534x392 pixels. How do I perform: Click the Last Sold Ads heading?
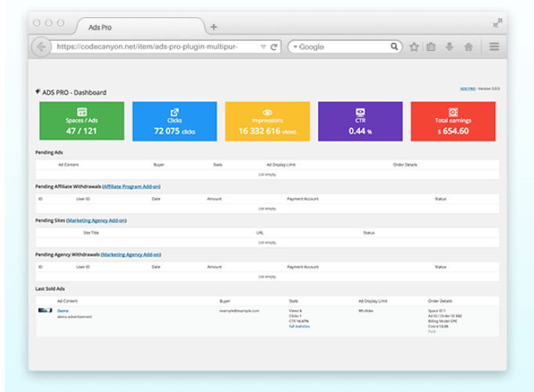click(x=50, y=289)
